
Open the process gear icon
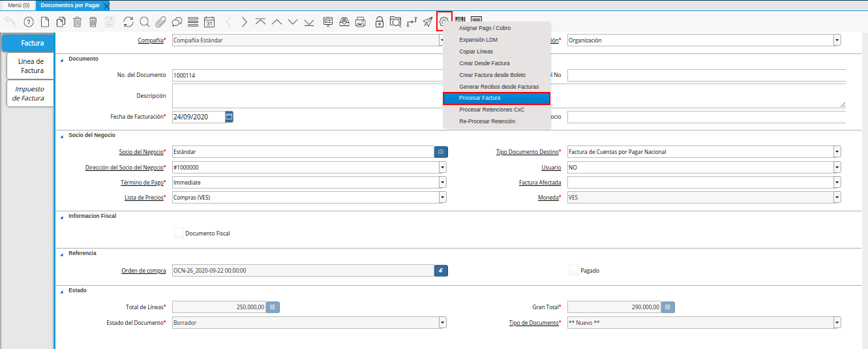point(444,22)
